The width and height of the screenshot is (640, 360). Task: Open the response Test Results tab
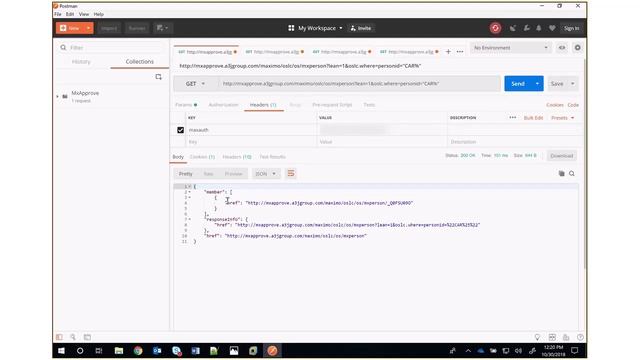tap(272, 157)
